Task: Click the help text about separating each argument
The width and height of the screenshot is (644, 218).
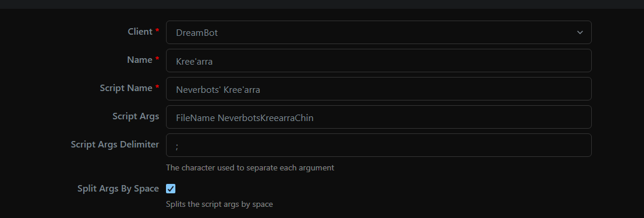Action: pos(250,168)
